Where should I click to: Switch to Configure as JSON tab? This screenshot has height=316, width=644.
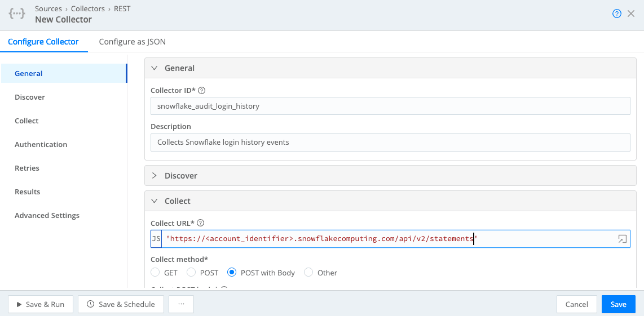click(x=132, y=42)
